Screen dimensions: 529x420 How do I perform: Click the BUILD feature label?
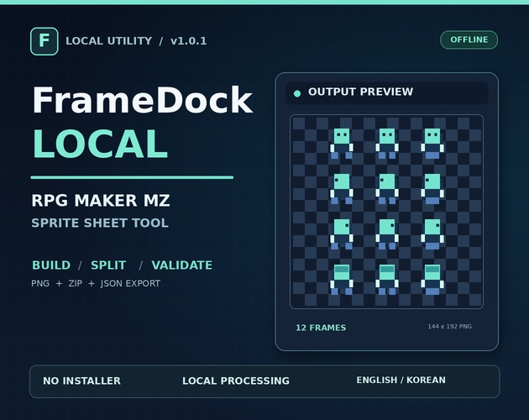point(51,265)
